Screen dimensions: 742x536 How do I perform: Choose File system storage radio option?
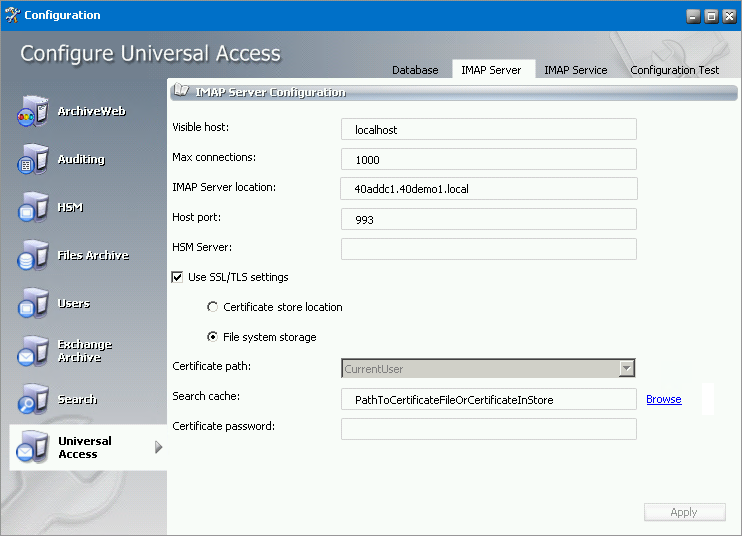click(x=212, y=337)
